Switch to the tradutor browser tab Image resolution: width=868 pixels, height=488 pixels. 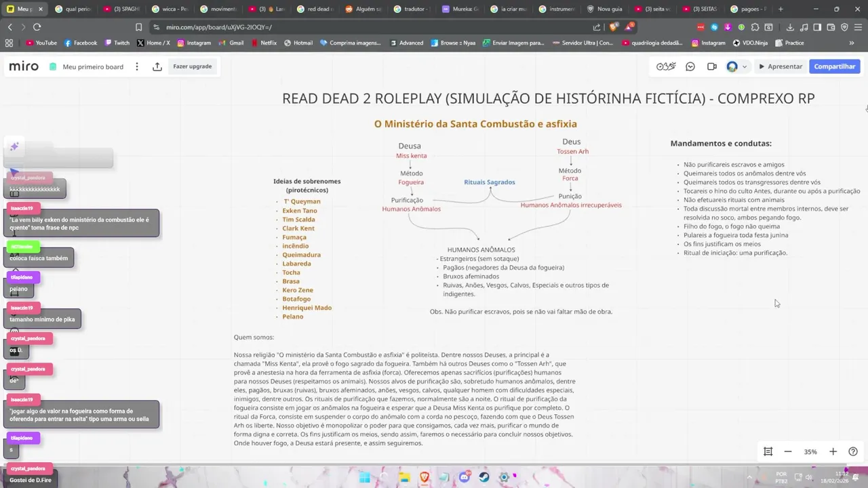pos(412,9)
